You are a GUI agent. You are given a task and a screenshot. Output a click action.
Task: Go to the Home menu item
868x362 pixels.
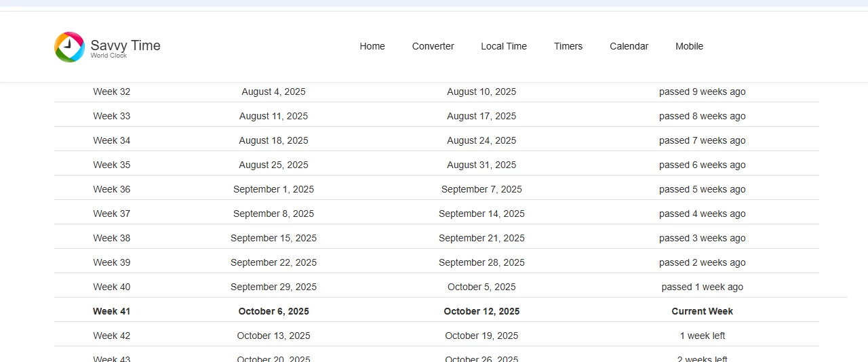coord(372,46)
